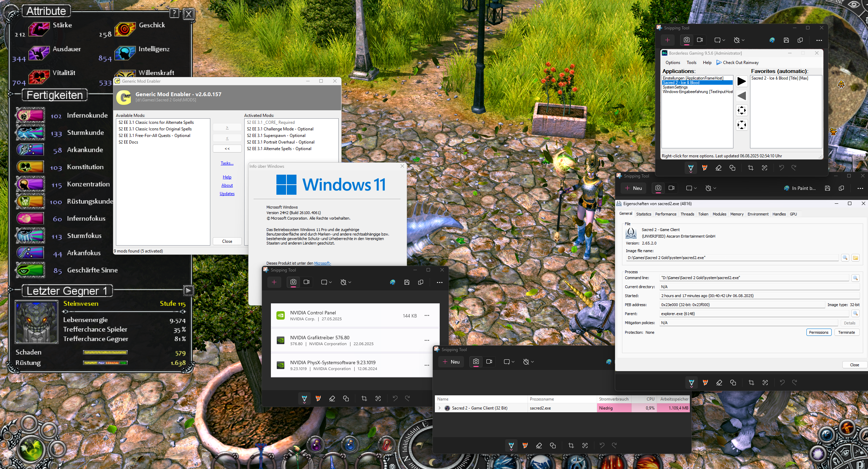868x469 pixels.
Task: Select the eraser tool in the NVIDIA Snipping Tool window
Action: coord(332,398)
